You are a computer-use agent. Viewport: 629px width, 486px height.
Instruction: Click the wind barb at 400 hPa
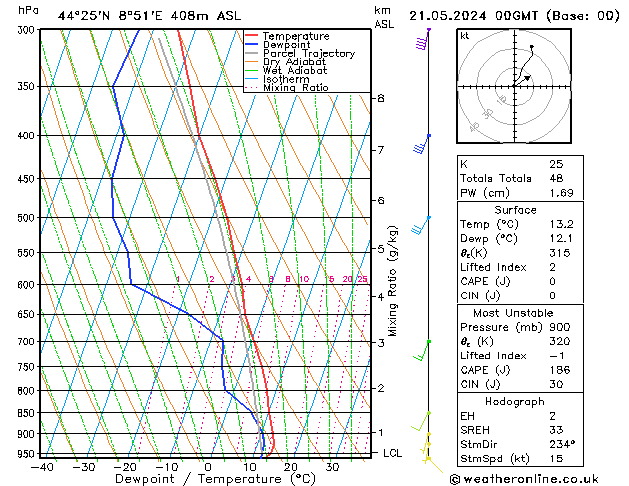[x=422, y=144]
